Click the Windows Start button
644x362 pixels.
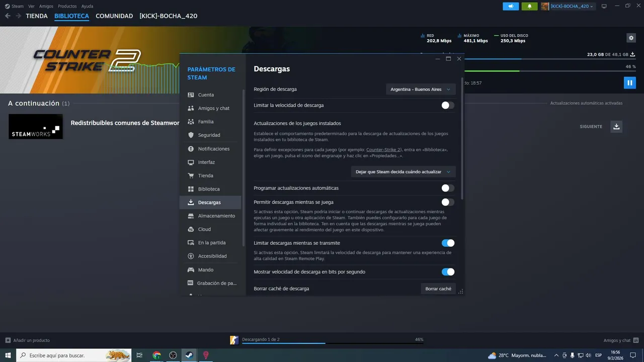tap(8, 355)
